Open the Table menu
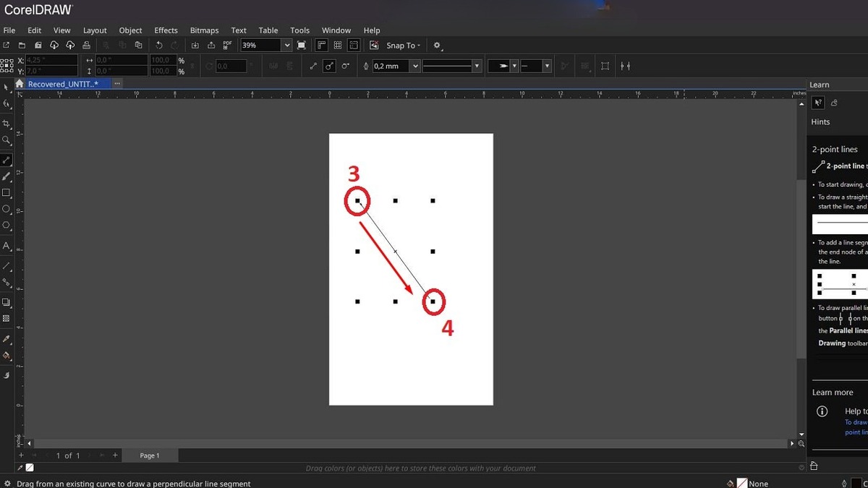Image resolution: width=868 pixels, height=488 pixels. click(268, 30)
